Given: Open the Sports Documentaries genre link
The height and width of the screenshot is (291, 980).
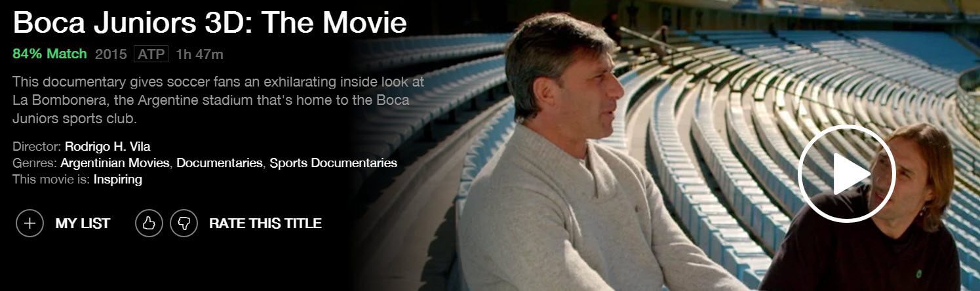Looking at the screenshot, I should coord(334,163).
